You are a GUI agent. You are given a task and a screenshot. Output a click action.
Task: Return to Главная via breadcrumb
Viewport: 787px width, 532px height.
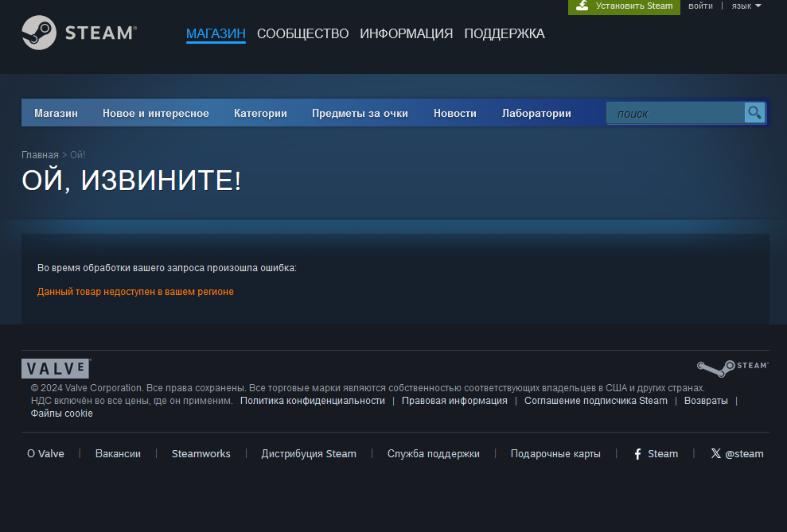(40, 154)
